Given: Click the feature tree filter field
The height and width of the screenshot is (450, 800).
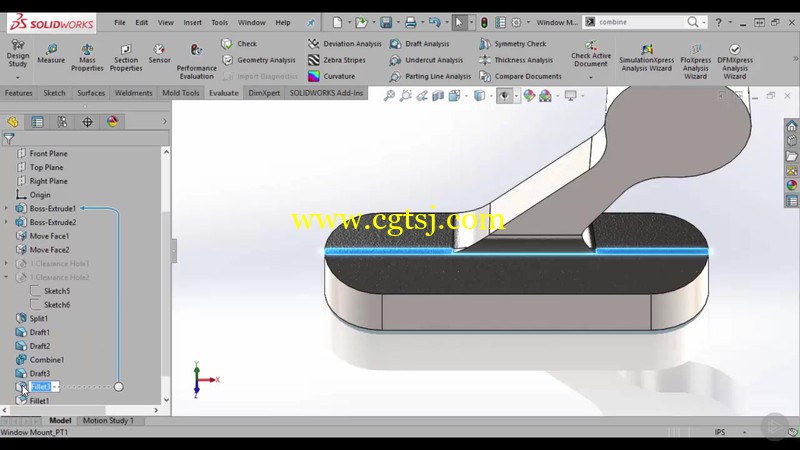Looking at the screenshot, I should (85, 138).
